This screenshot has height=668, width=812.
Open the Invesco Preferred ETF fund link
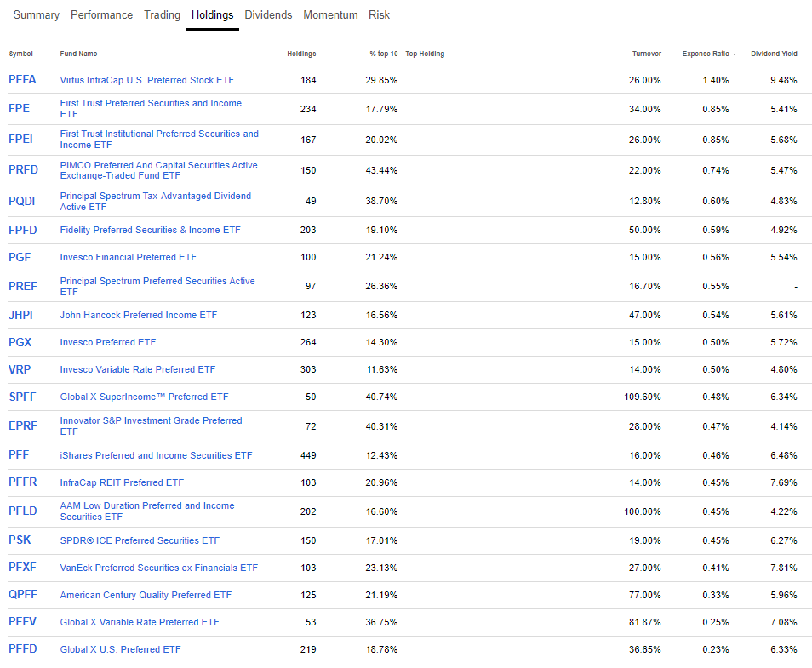(107, 342)
